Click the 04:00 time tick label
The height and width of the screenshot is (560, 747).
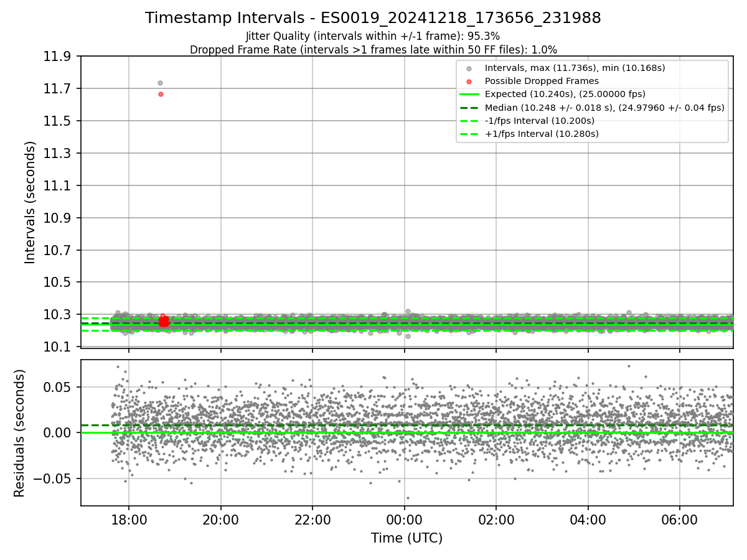point(588,520)
